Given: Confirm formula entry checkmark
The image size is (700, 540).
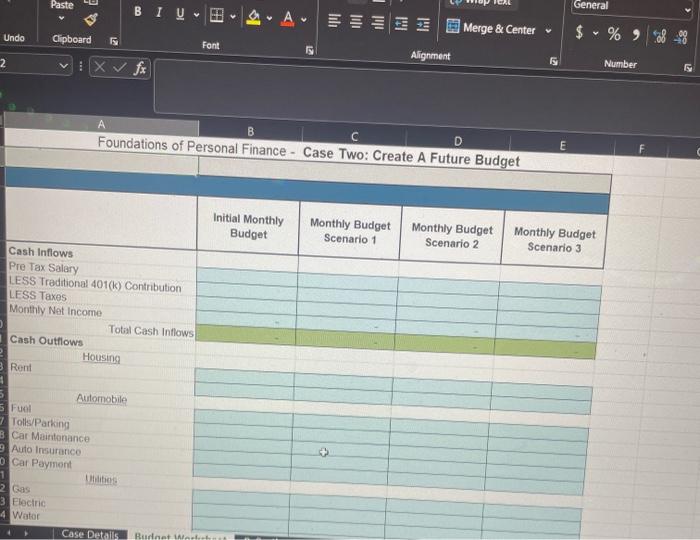Looking at the screenshot, I should point(119,67).
